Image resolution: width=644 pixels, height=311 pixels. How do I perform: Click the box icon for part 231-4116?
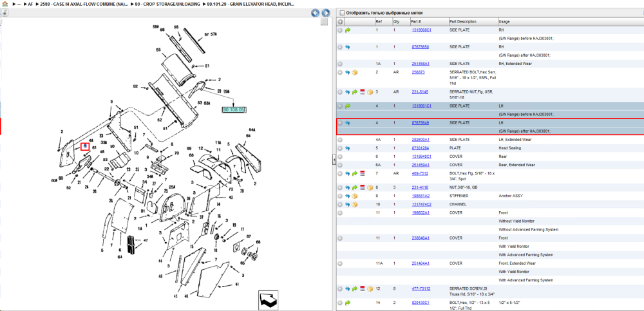coord(370,187)
